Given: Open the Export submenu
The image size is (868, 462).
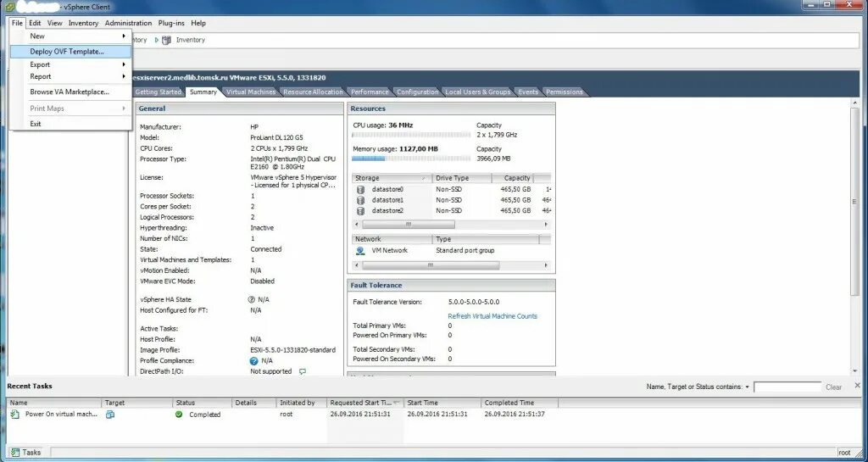Looking at the screenshot, I should 70,64.
